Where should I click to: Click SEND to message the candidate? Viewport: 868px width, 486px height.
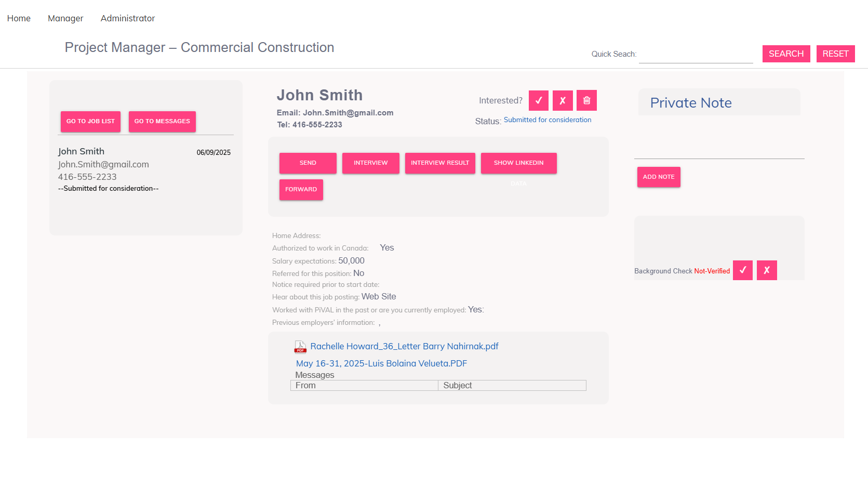pyautogui.click(x=308, y=163)
